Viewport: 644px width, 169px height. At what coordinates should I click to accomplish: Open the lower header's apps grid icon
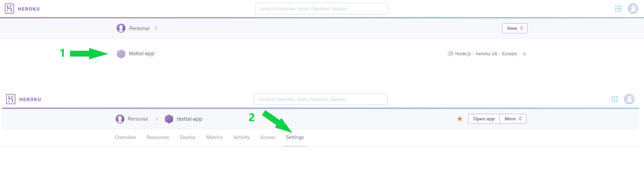tap(614, 99)
